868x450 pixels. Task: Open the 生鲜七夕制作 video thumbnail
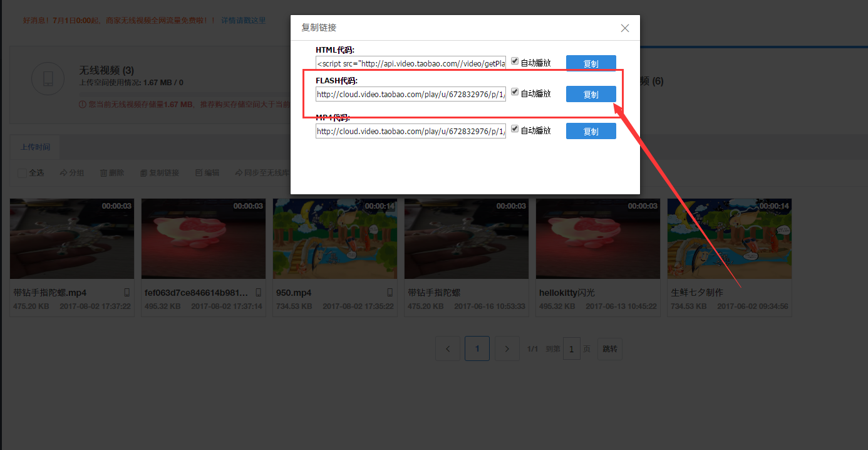click(730, 239)
